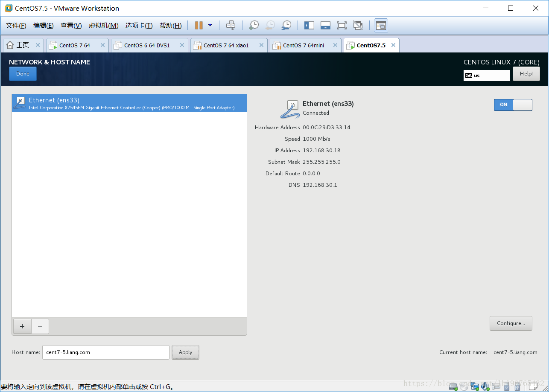
Task: Click the subnet mask 255.255.255.0
Action: point(321,162)
